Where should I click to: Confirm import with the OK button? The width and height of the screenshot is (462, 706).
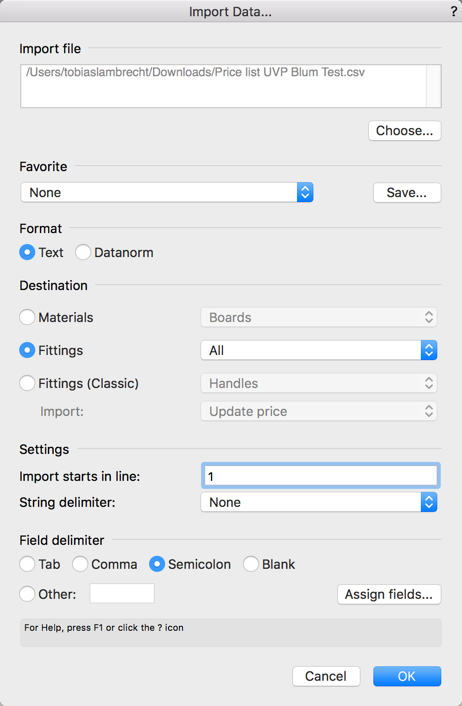(407, 676)
